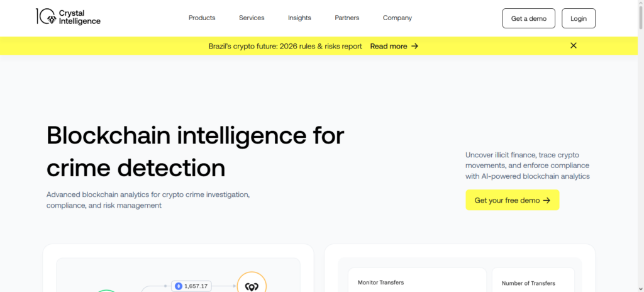Viewport: 644px width, 292px height.
Task: Click the Blockchain intelligence for crime detection headline
Action: tap(196, 151)
